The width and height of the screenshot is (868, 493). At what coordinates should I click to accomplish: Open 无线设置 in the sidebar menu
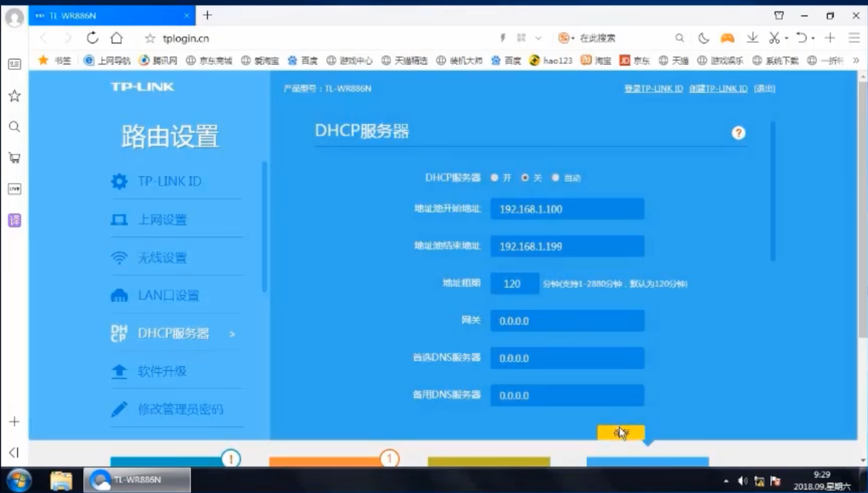[x=161, y=258]
